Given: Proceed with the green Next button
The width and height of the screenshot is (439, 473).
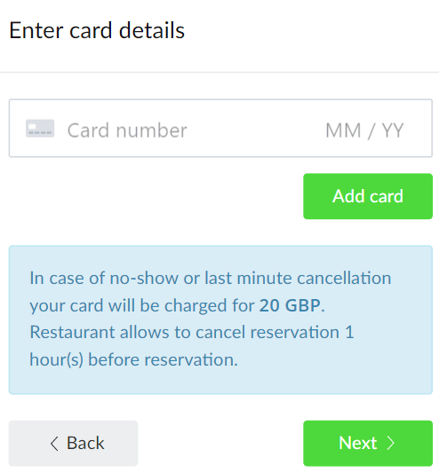Looking at the screenshot, I should point(368,443).
